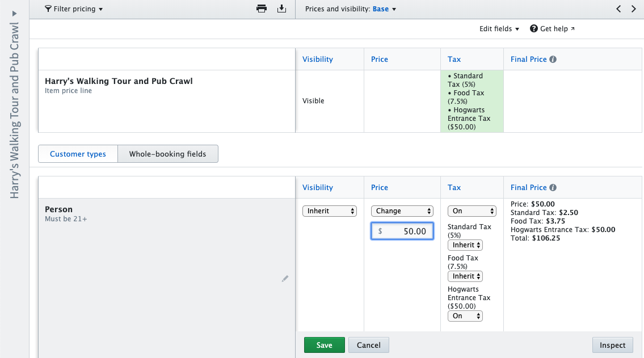Click the vertical sidebar tour title
644x358 pixels.
[14, 111]
